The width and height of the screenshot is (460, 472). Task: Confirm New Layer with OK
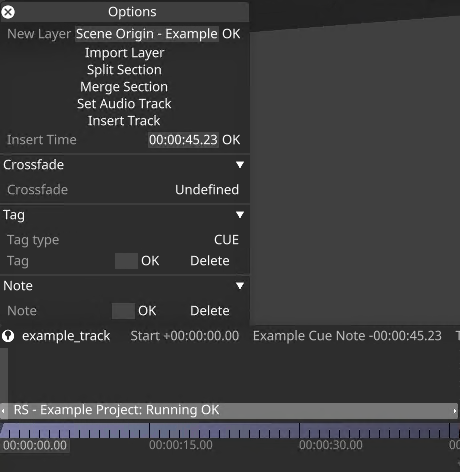pos(231,34)
